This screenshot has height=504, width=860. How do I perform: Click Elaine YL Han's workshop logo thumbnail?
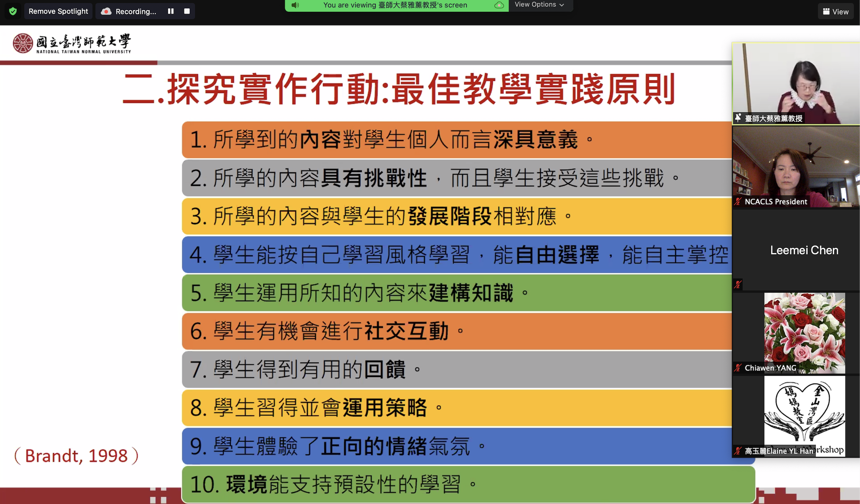[x=804, y=412]
